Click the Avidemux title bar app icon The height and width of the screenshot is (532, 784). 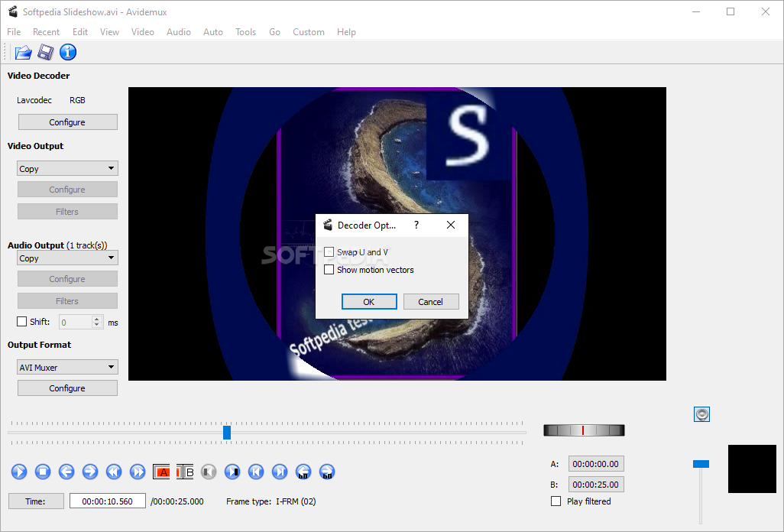[13, 11]
